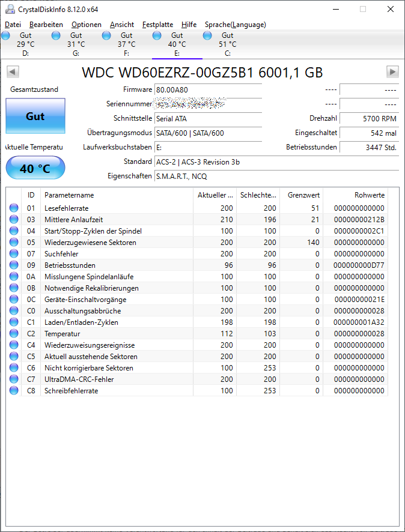Select the Wiederzugewiesene Sektoren parameter name

[x=90, y=242]
